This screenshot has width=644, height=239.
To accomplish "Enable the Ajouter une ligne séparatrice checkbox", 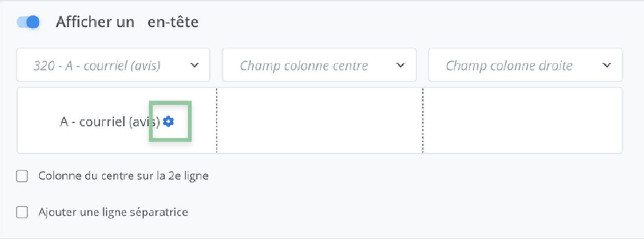I will click(x=22, y=212).
